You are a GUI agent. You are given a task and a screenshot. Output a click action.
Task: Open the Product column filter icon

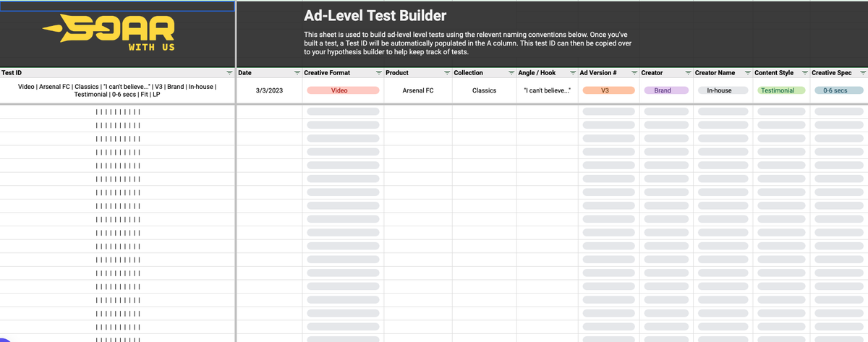[447, 73]
